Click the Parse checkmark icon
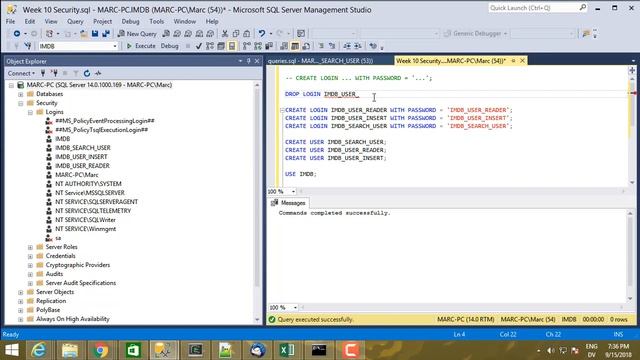This screenshot has width=640, height=360. (x=199, y=46)
